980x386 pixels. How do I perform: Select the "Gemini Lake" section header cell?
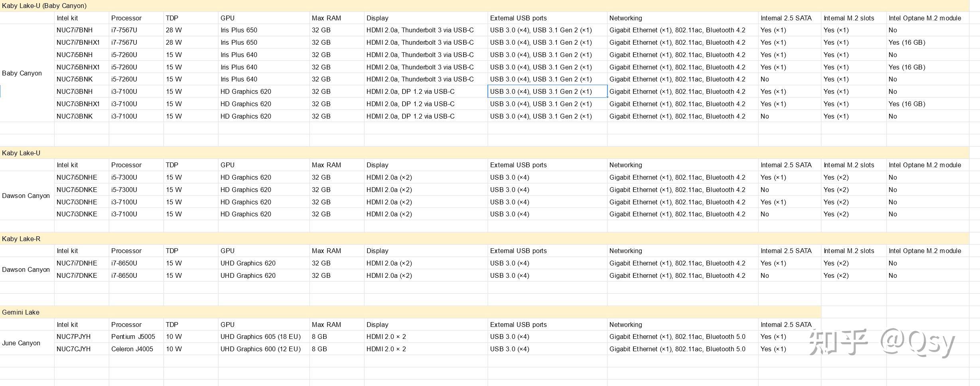click(x=21, y=312)
